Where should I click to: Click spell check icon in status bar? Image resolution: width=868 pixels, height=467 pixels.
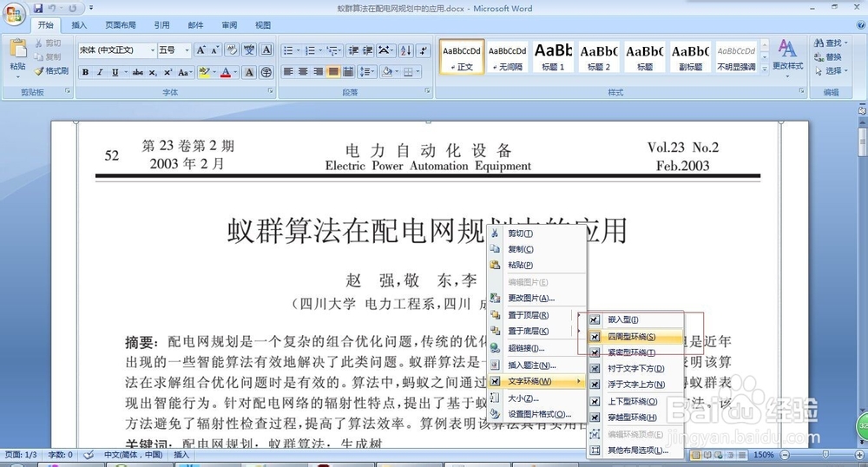89,455
